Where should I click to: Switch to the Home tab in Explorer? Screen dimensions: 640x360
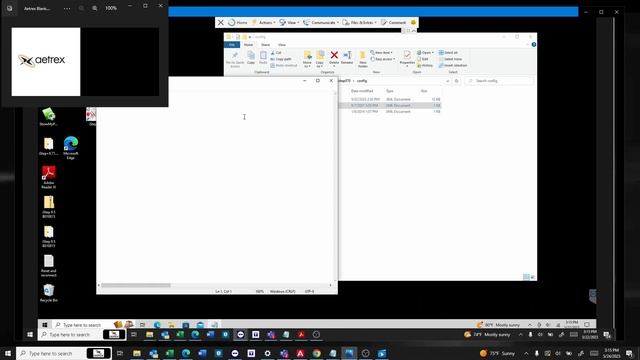pyautogui.click(x=248, y=44)
